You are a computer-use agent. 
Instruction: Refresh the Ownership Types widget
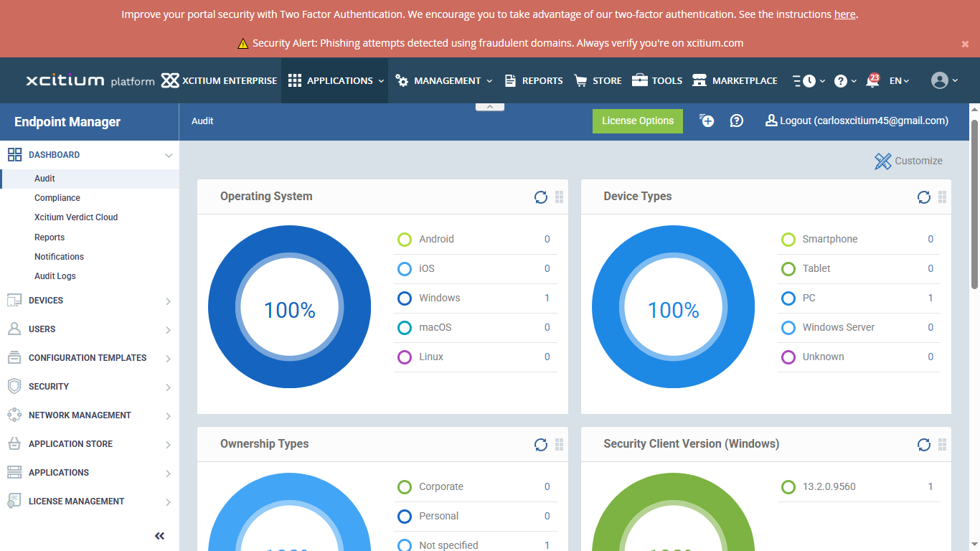tap(541, 445)
